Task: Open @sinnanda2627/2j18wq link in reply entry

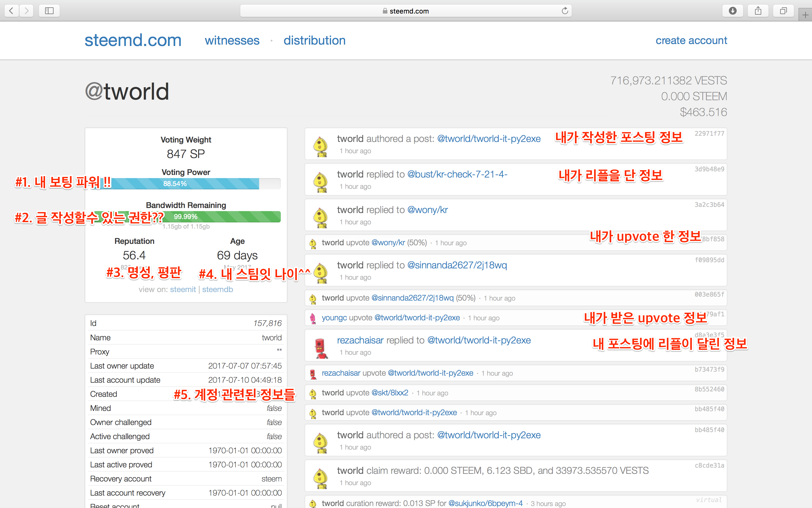Action: [x=457, y=265]
